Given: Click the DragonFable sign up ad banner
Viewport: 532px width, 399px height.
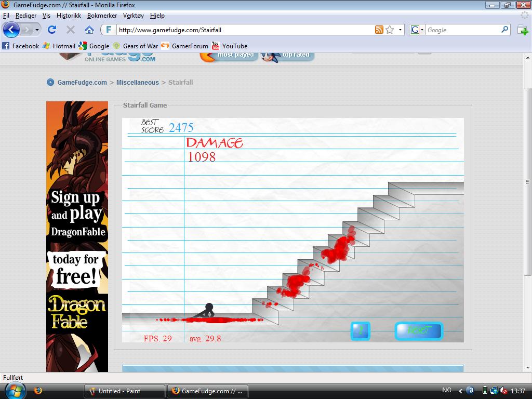Looking at the screenshot, I should [77, 236].
